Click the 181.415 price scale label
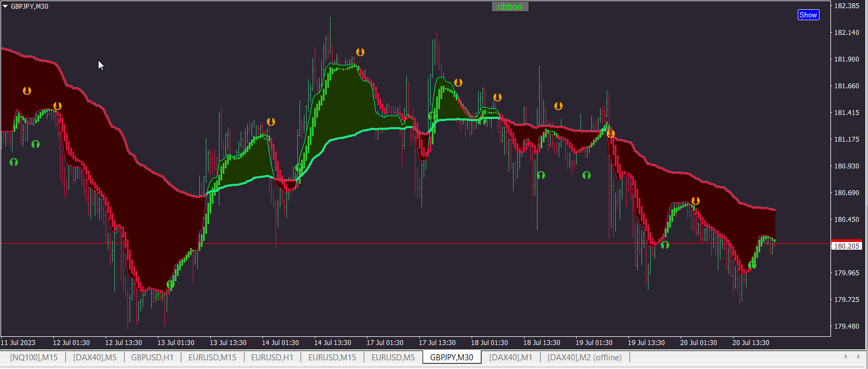 coord(847,113)
